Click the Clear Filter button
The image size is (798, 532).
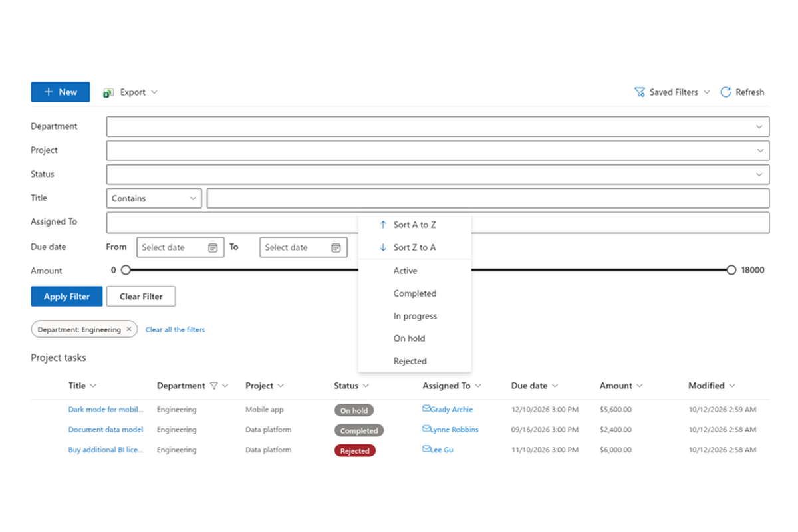tap(141, 297)
